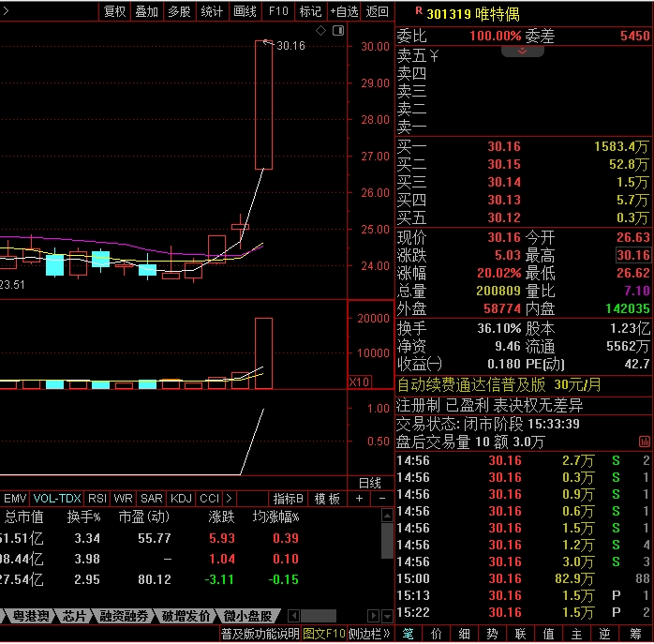The width and height of the screenshot is (654, 644).
Task: Click the 复权 toolbar button
Action: point(114,11)
